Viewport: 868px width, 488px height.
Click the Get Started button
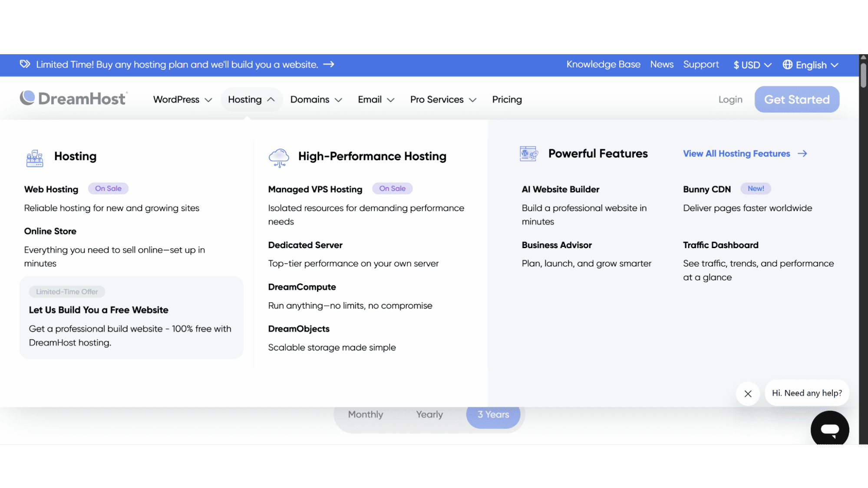click(797, 99)
